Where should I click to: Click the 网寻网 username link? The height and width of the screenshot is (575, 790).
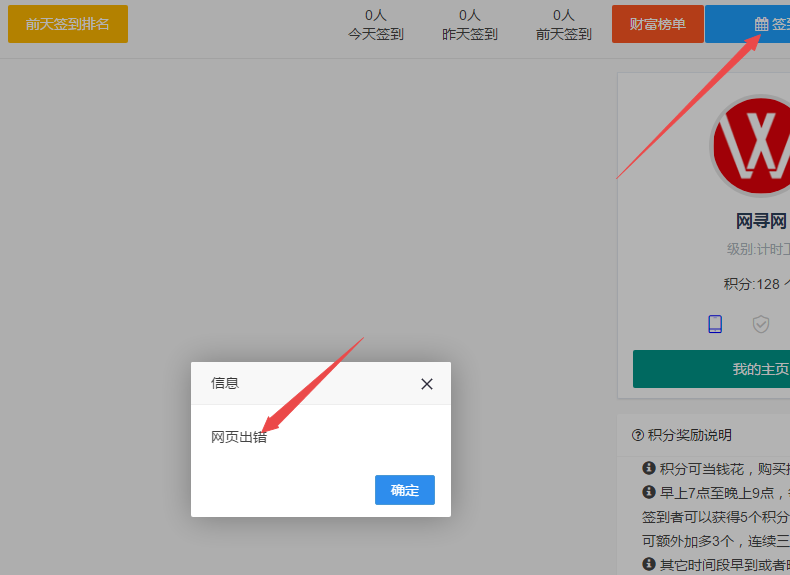tap(761, 221)
